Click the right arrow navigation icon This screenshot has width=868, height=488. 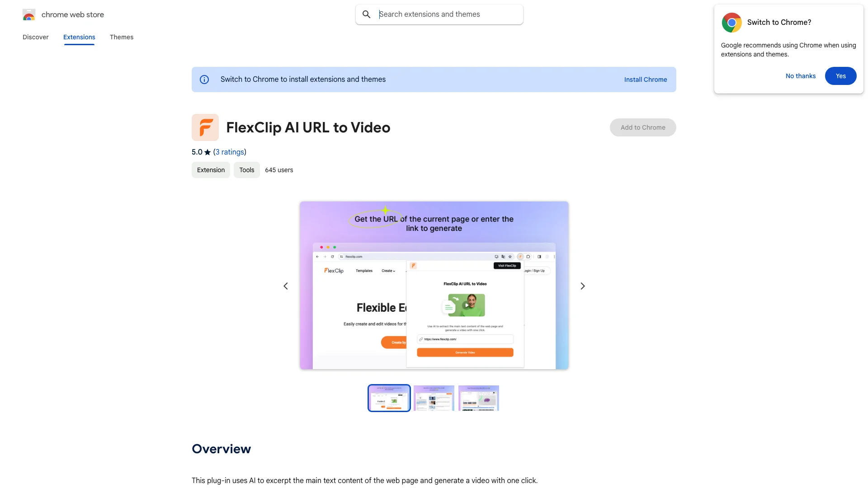(x=582, y=286)
